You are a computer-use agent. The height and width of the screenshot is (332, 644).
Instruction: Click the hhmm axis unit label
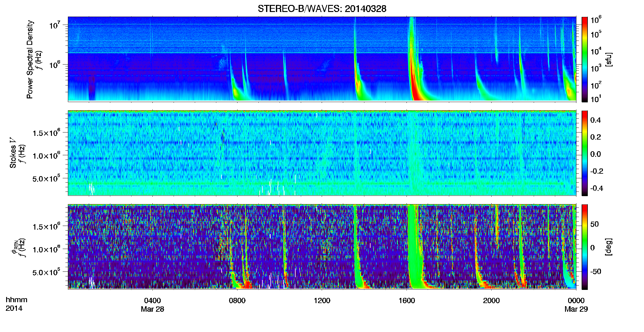(x=17, y=300)
